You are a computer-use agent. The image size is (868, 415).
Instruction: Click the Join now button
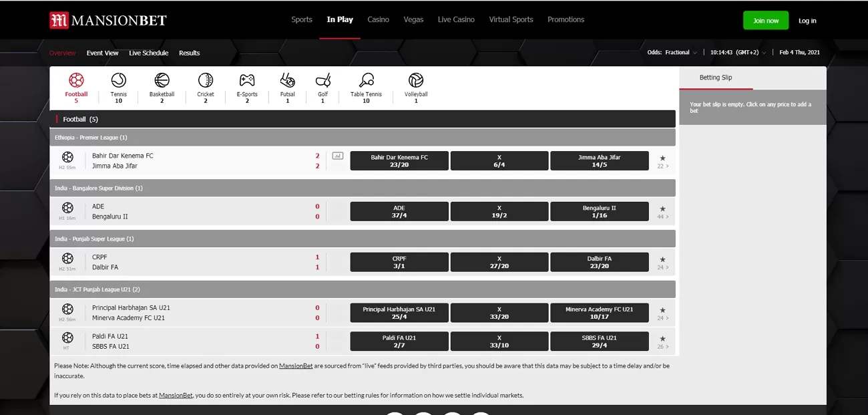(x=766, y=21)
